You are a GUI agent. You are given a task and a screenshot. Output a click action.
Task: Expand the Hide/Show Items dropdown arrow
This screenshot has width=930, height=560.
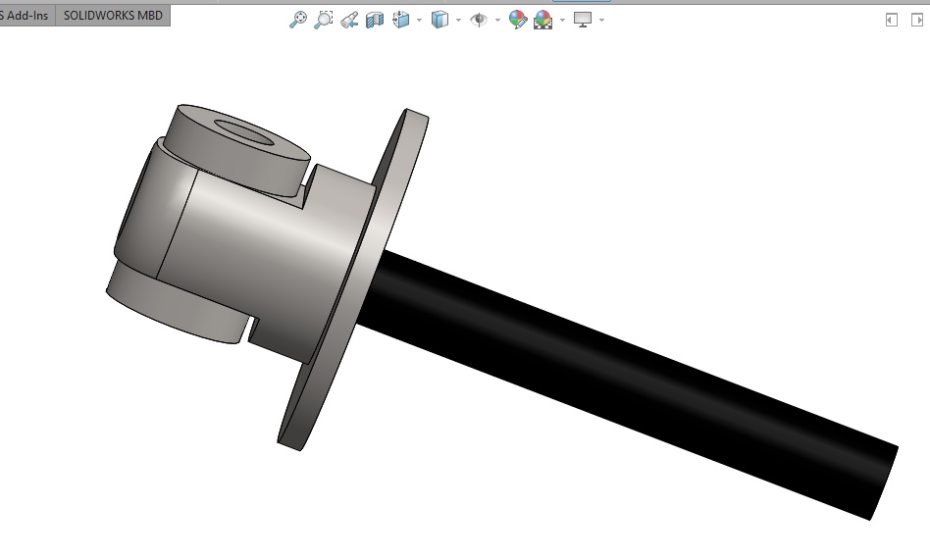pyautogui.click(x=497, y=21)
